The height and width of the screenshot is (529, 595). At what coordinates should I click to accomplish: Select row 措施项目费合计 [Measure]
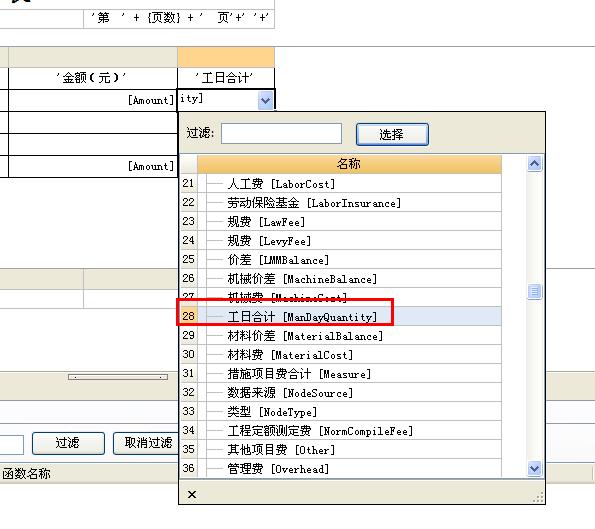point(349,373)
